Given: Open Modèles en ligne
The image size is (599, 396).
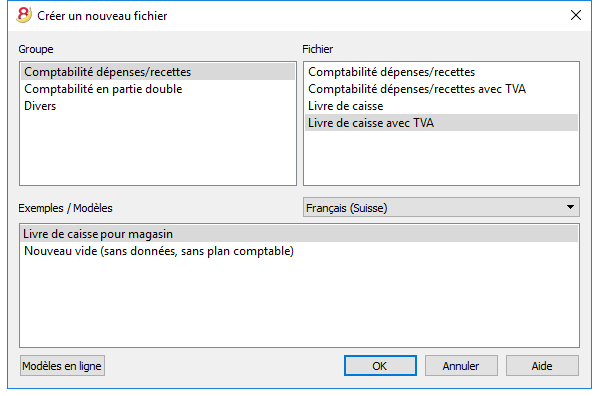Looking at the screenshot, I should [x=62, y=366].
